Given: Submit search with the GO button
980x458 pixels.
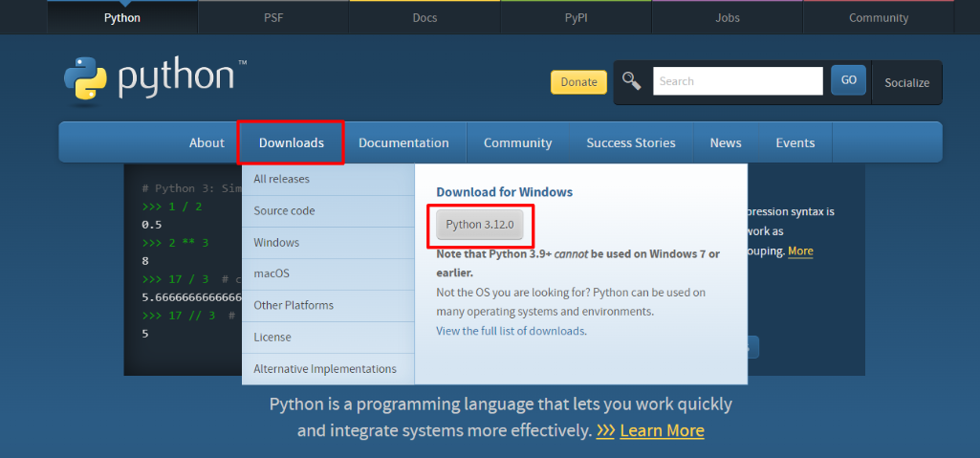Looking at the screenshot, I should (x=848, y=80).
